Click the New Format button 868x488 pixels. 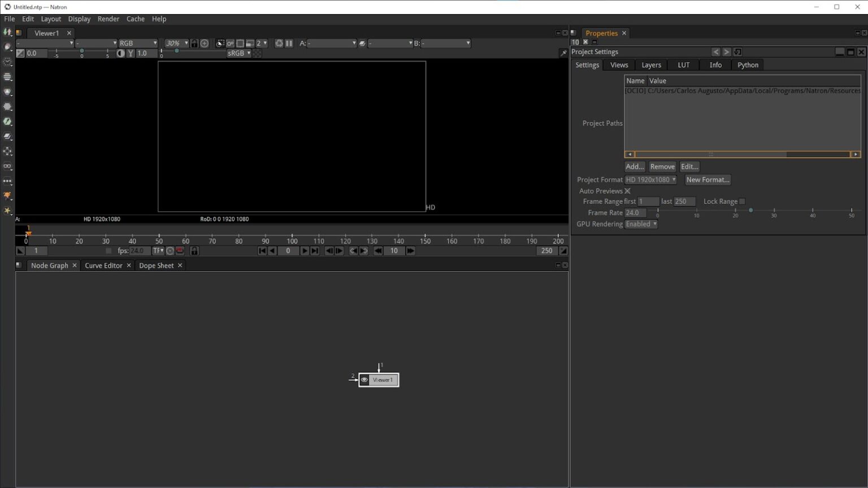708,180
